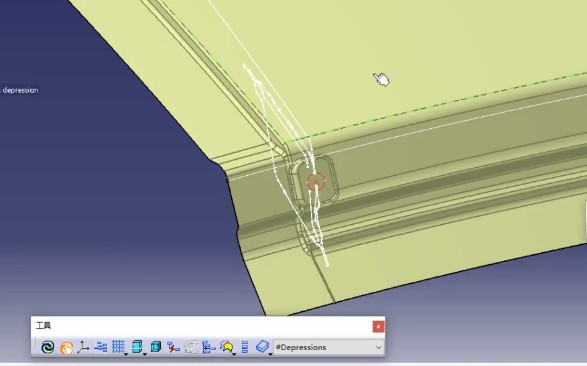Close the 工具 toolbar window

click(378, 327)
